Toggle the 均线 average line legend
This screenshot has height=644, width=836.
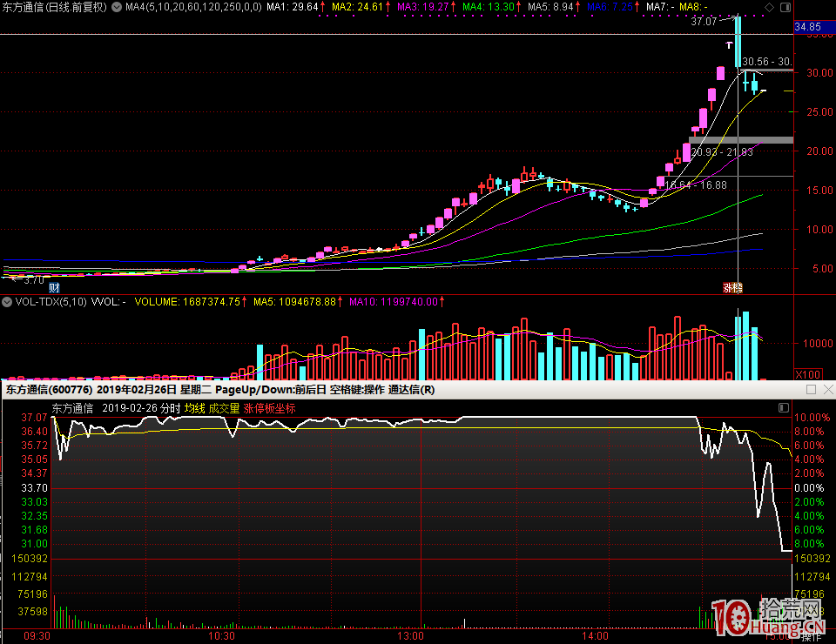pos(194,407)
